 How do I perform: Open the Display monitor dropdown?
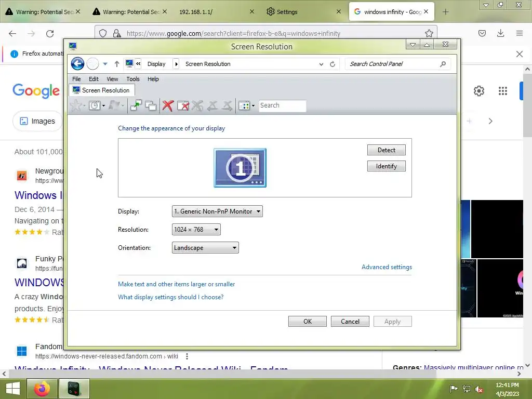217,211
